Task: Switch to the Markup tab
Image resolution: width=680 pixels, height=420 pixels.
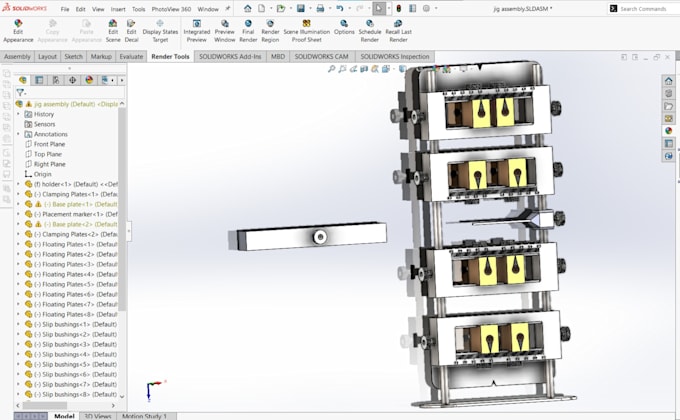Action: pyautogui.click(x=101, y=56)
